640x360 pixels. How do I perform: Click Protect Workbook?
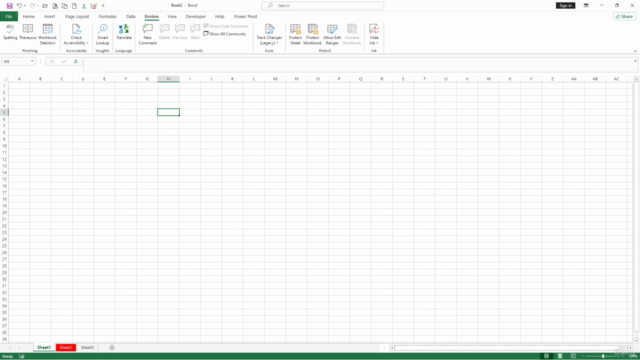click(313, 34)
